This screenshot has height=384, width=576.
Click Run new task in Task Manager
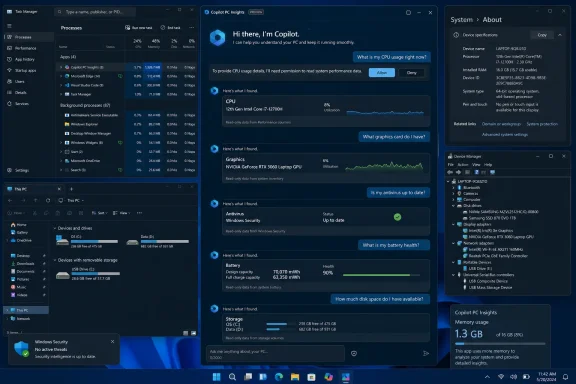click(x=138, y=28)
